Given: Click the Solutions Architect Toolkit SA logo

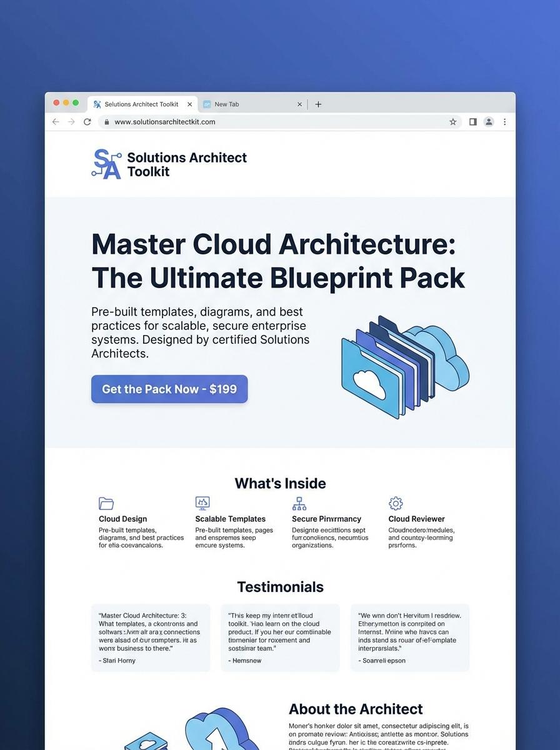Looking at the screenshot, I should pyautogui.click(x=106, y=163).
